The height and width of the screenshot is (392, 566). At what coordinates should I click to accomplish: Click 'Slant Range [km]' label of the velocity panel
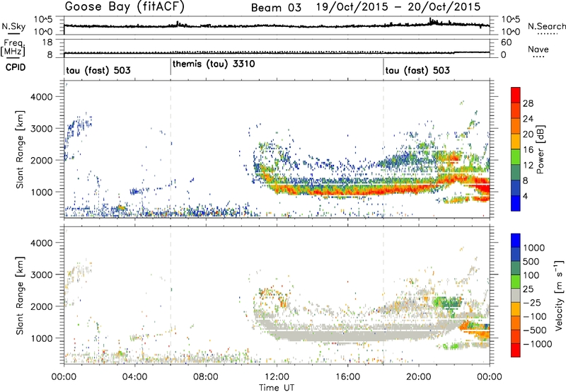20,296
